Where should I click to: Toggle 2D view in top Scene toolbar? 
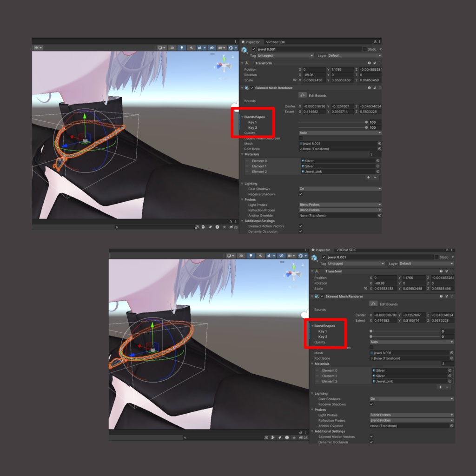click(172, 48)
